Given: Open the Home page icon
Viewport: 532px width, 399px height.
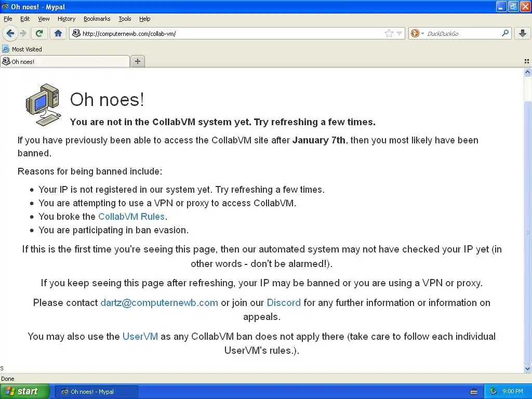Looking at the screenshot, I should 58,33.
